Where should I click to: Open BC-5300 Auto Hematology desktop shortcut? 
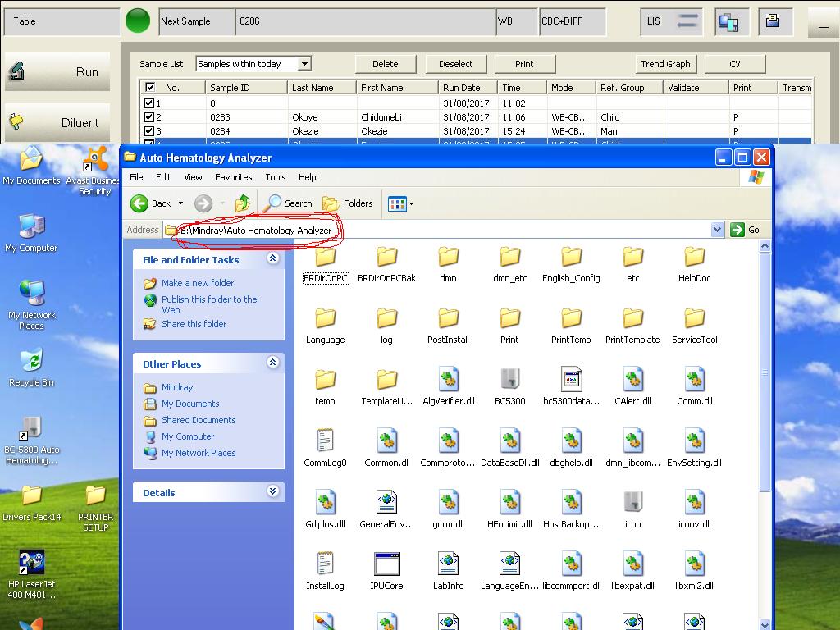pyautogui.click(x=32, y=441)
